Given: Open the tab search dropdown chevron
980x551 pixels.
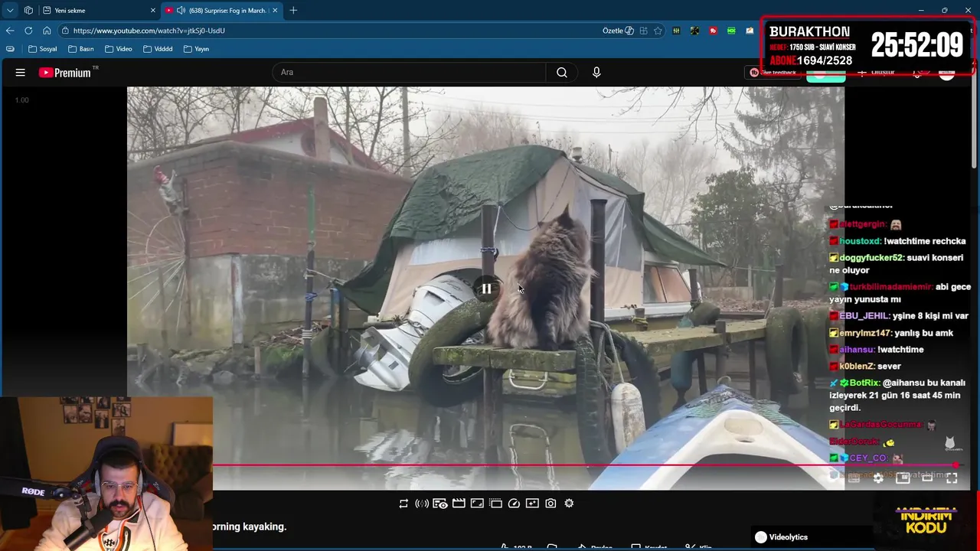Looking at the screenshot, I should (10, 11).
